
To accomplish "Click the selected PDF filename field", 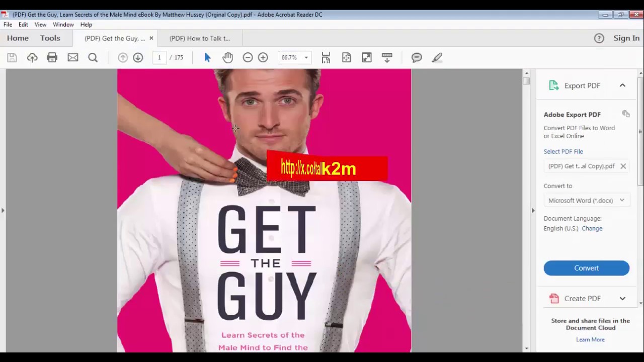I will pyautogui.click(x=587, y=166).
